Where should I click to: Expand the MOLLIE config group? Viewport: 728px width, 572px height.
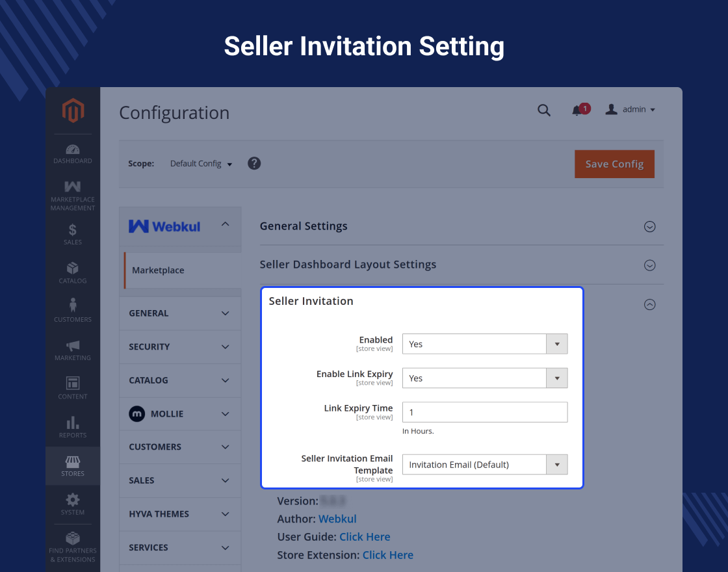tap(180, 413)
